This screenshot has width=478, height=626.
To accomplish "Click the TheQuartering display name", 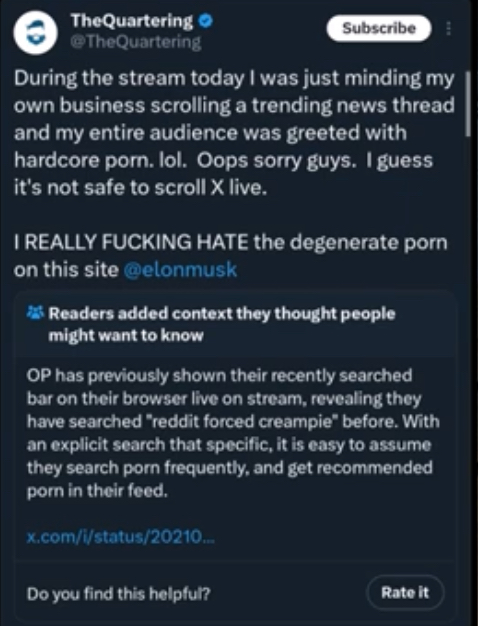I will tap(132, 21).
